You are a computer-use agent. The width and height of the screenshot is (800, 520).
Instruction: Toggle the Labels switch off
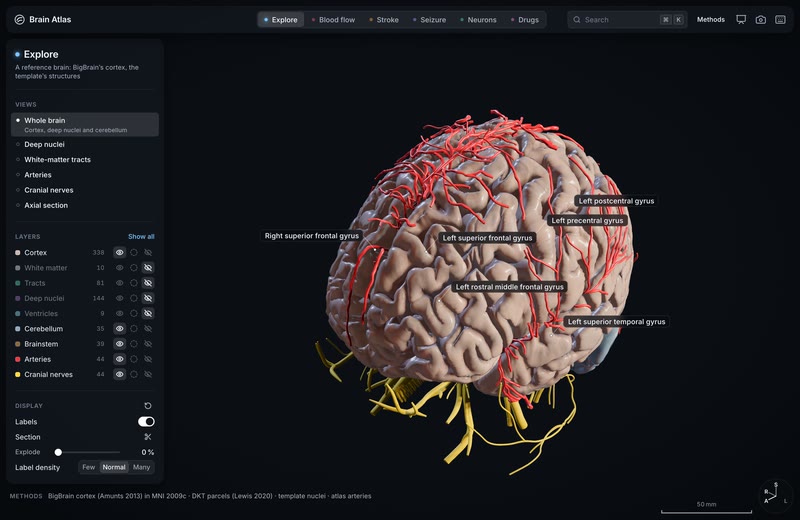coord(146,422)
